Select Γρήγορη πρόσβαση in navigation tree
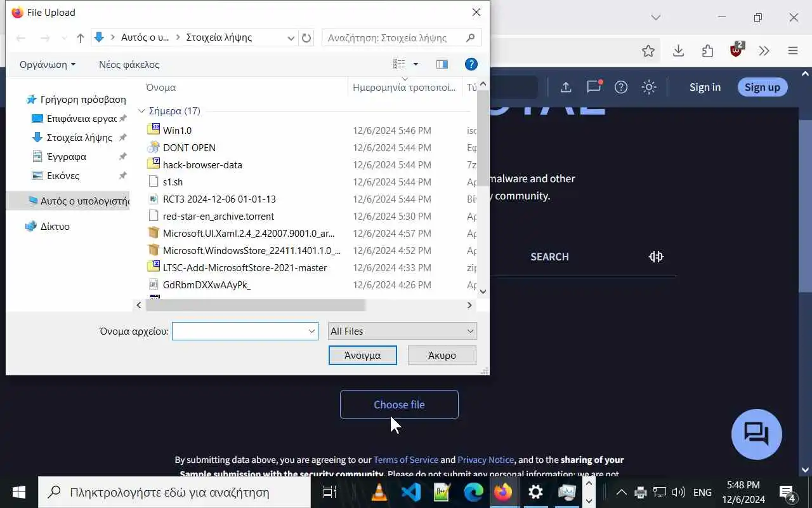 click(x=76, y=99)
